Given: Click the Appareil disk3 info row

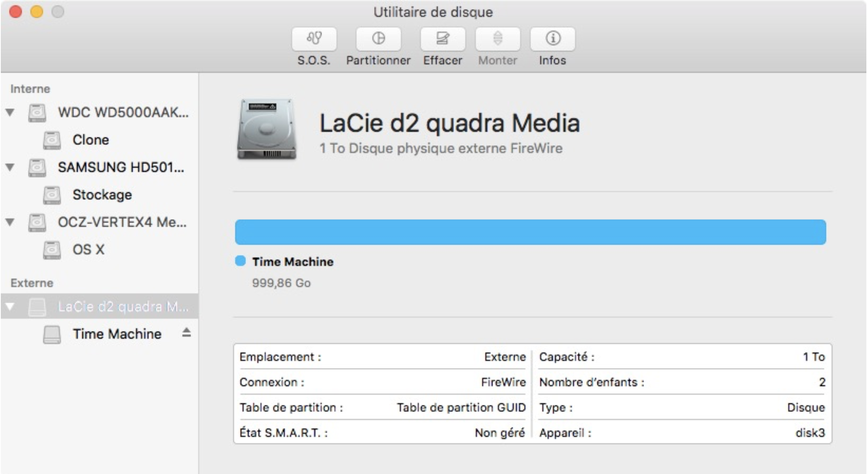Looking at the screenshot, I should coord(681,433).
